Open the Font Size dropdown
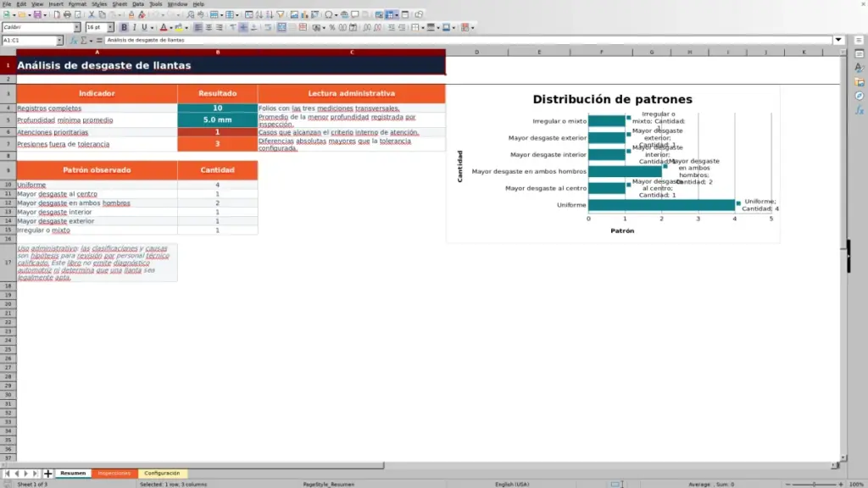The image size is (868, 488). [110, 28]
